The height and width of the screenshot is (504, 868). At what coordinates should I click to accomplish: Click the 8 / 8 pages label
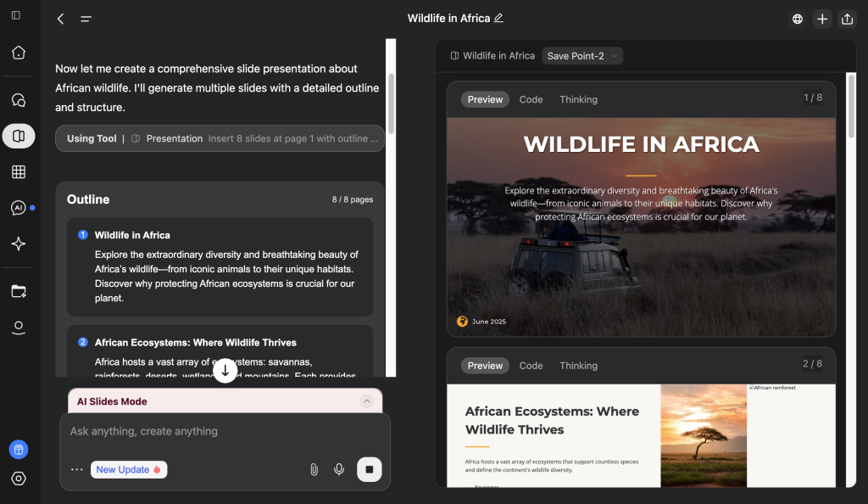[x=352, y=199]
